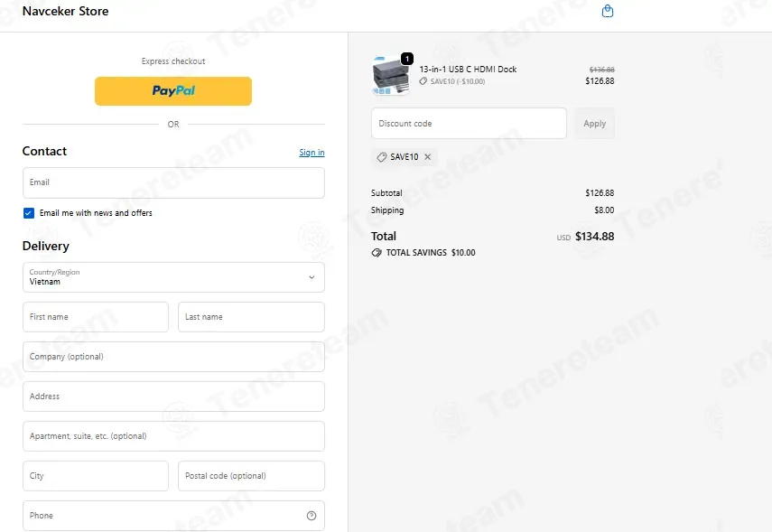772x532 pixels.
Task: Click the total savings tag icon
Action: 377,253
